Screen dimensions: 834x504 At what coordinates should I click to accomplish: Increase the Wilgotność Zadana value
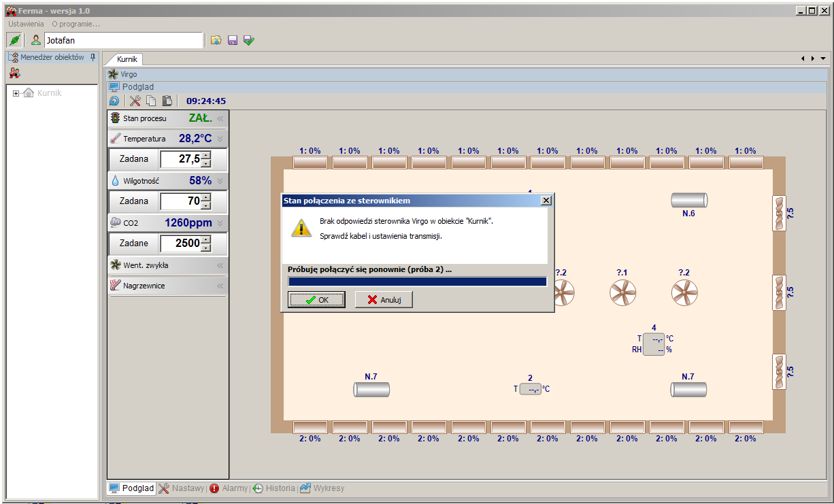click(x=206, y=197)
